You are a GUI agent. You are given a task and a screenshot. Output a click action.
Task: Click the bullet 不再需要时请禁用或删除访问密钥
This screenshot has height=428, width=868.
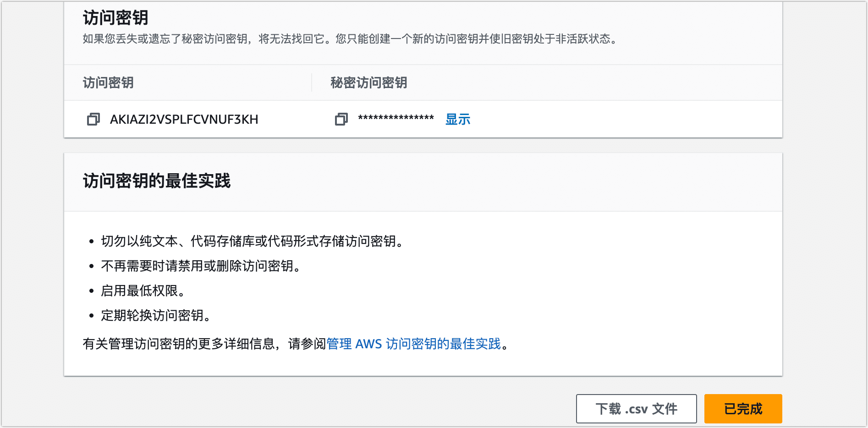[x=200, y=266]
